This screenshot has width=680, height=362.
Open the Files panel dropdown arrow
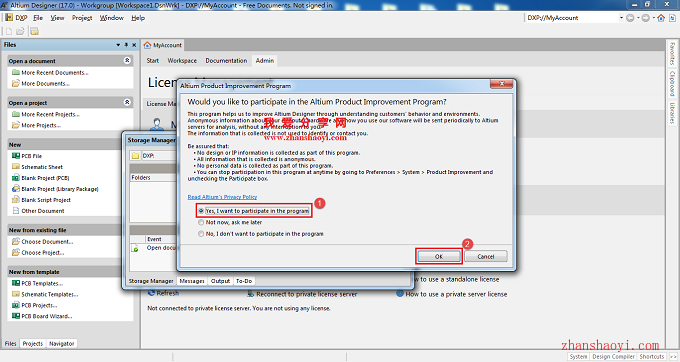tap(118, 45)
